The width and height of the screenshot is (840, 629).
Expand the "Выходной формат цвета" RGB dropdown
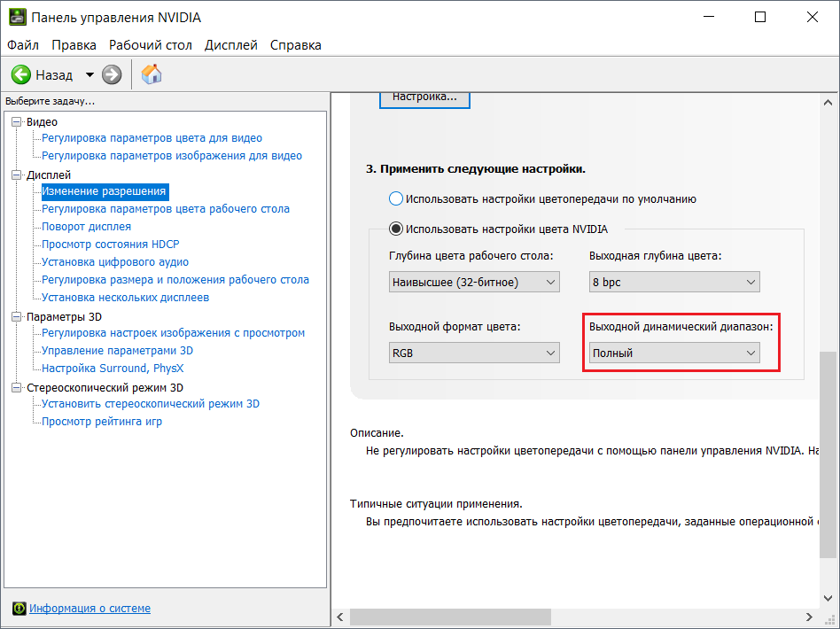pos(474,353)
